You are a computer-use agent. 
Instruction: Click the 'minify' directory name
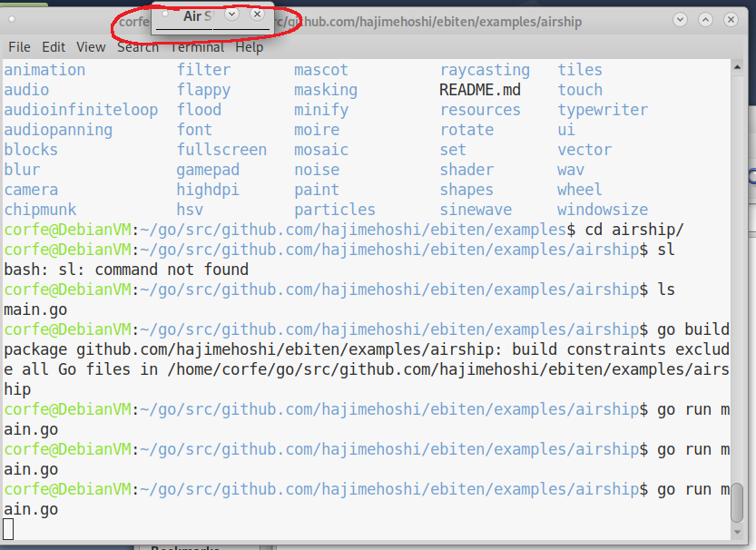[321, 110]
